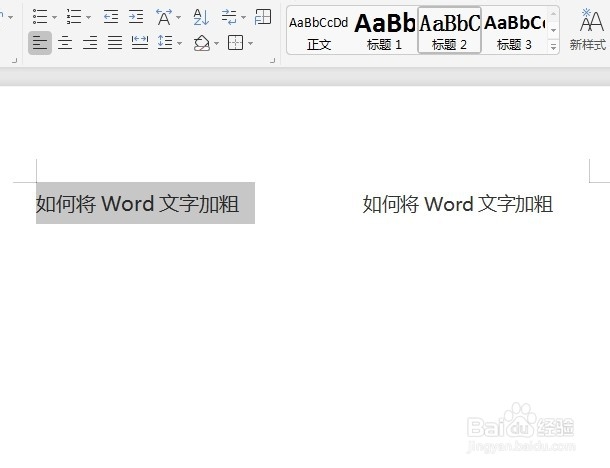Apply borders to selection

[235, 43]
